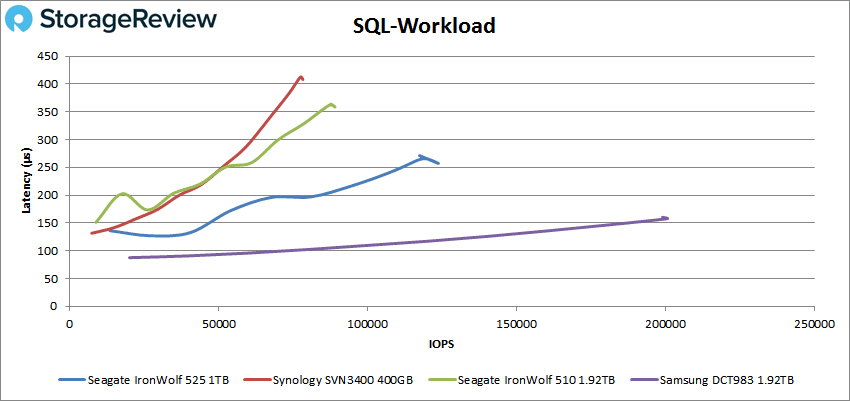Click the 50 latency axis value

tap(51, 279)
